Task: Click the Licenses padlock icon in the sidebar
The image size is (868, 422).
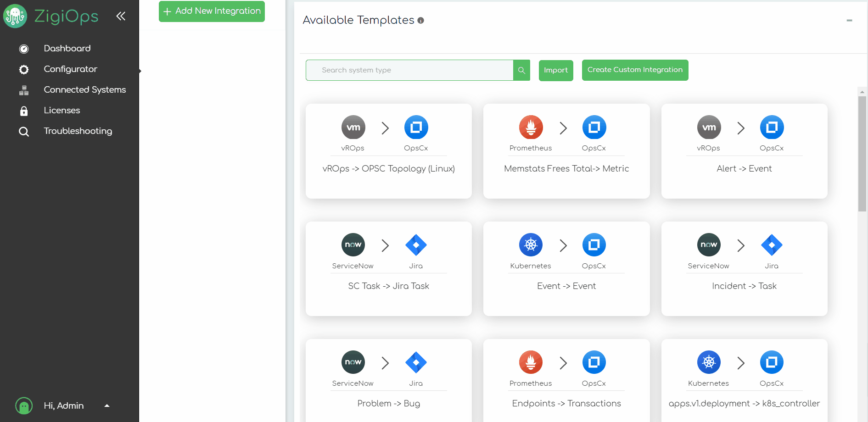Action: (23, 111)
